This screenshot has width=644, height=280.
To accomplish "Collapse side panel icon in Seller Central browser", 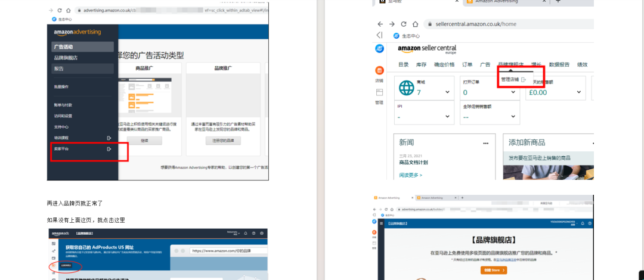I will click(x=379, y=35).
